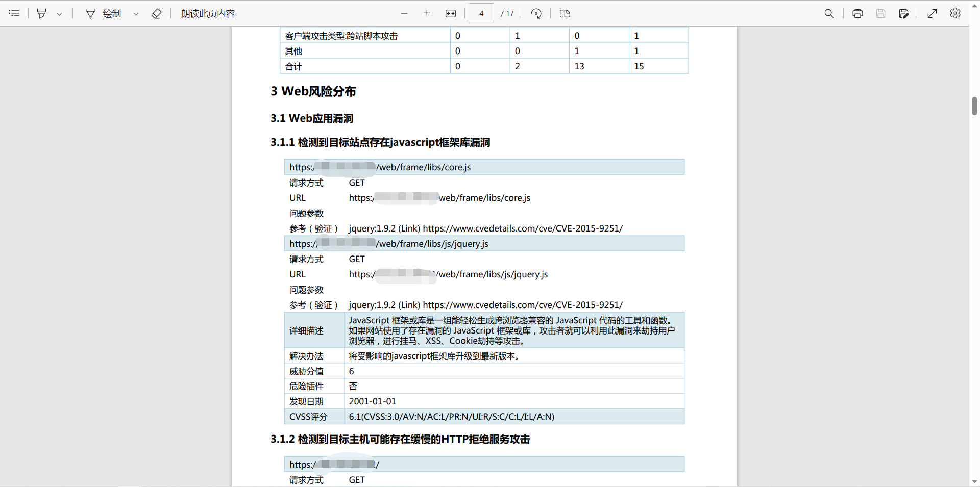Click the '合计' table cell
Screen dimensions: 980x487
[365, 66]
